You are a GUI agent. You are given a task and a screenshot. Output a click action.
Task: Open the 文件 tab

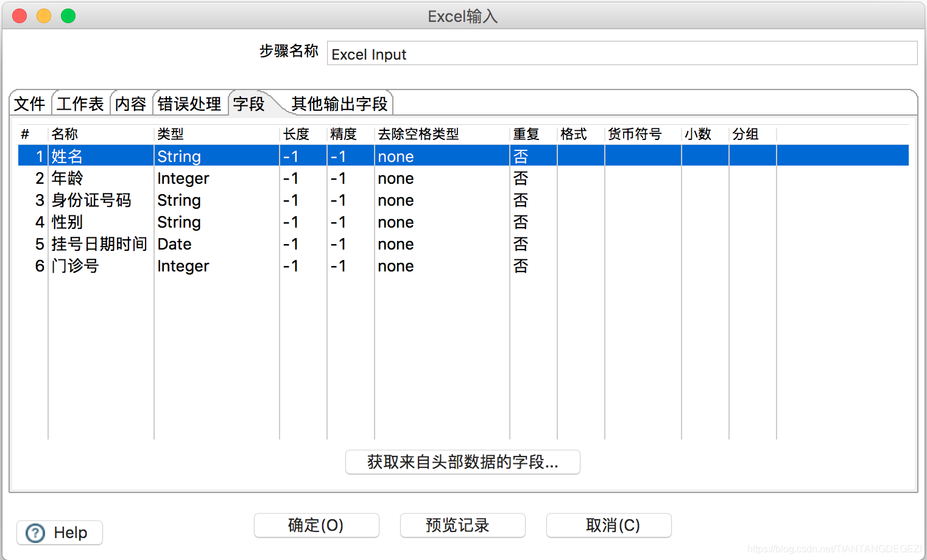(30, 103)
